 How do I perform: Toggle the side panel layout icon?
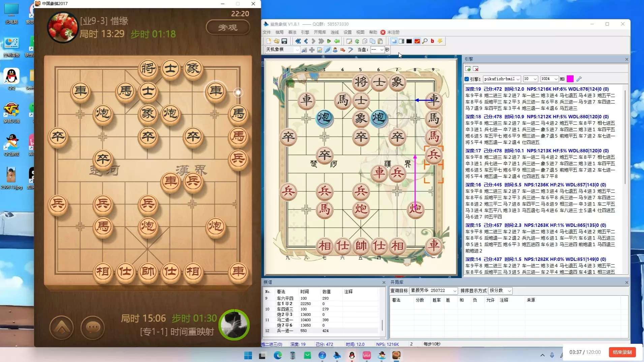pos(401,41)
